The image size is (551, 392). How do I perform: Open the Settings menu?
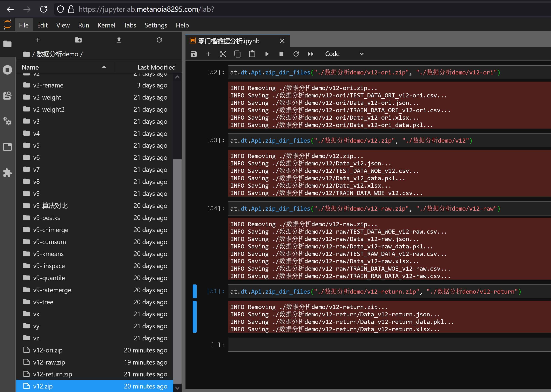(x=156, y=25)
